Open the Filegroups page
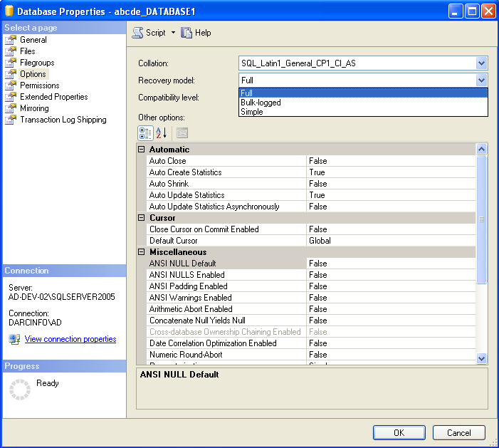499x448 pixels. pos(37,63)
